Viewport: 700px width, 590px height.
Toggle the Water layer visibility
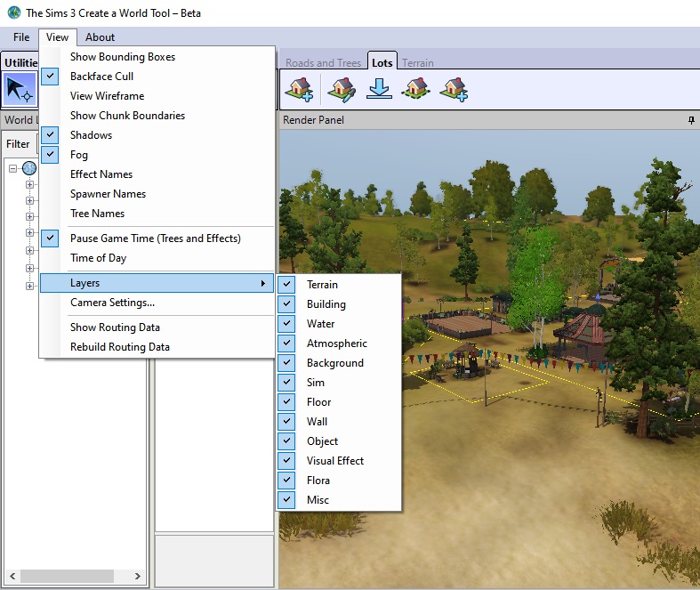[287, 324]
